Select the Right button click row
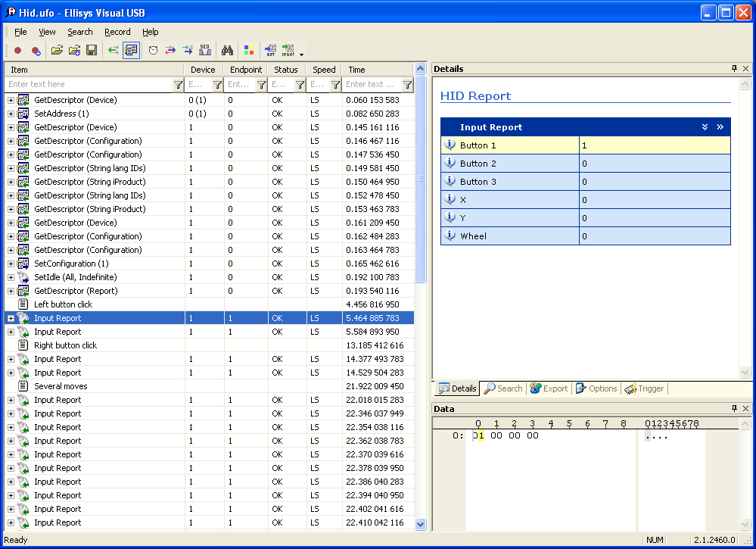 [65, 345]
